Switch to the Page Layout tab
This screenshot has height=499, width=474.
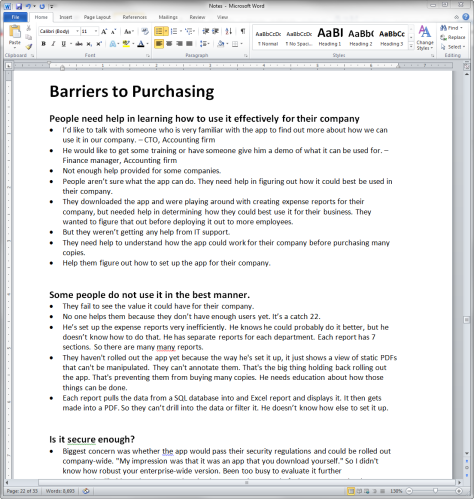97,17
